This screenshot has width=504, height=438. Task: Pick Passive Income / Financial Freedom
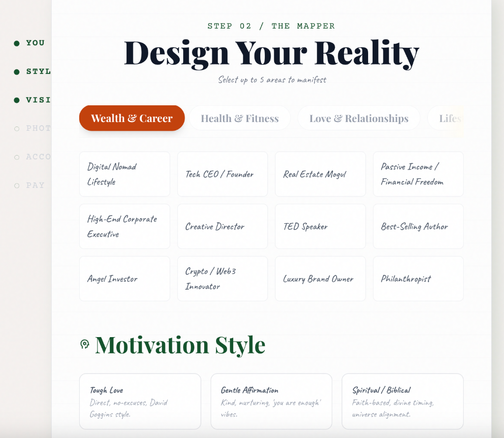tap(418, 174)
